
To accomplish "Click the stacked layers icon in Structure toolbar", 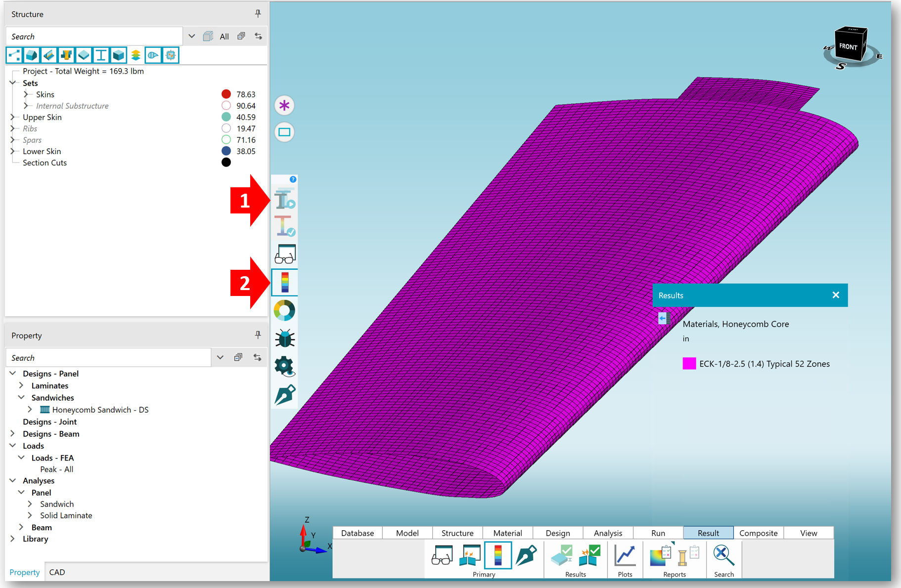I will [135, 55].
